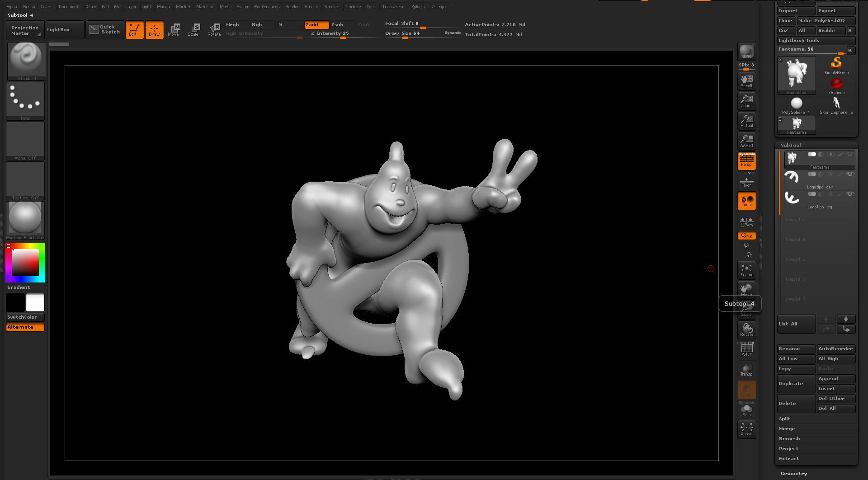Expand the Remesh section
Image resolution: width=868 pixels, height=480 pixels.
789,438
